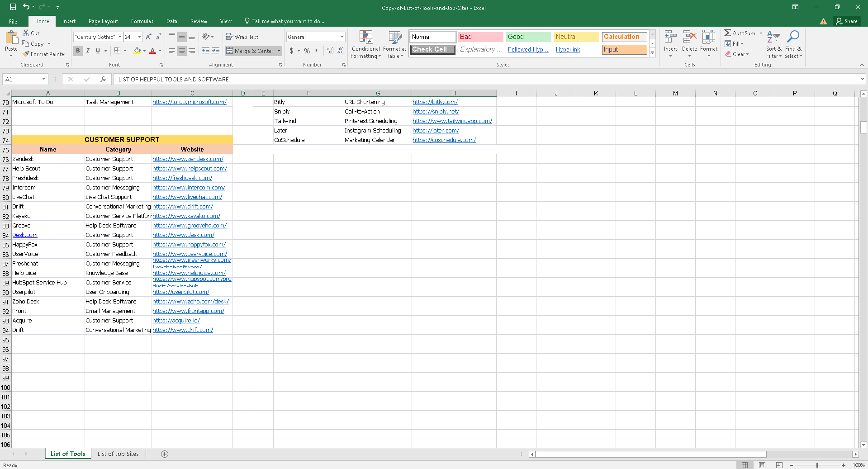This screenshot has height=469, width=868.
Task: Toggle Center horizontal alignment
Action: coord(182,51)
